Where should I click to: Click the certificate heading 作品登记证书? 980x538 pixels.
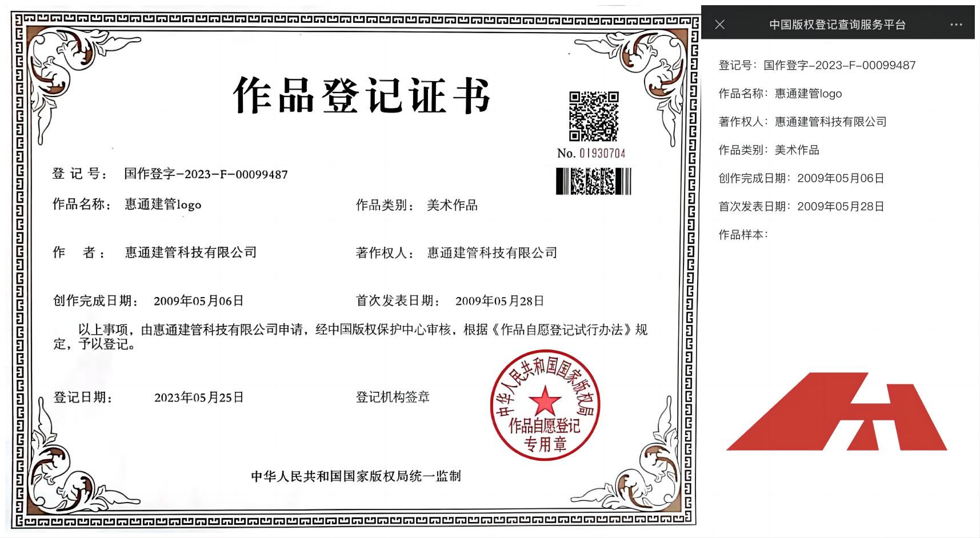(x=362, y=95)
